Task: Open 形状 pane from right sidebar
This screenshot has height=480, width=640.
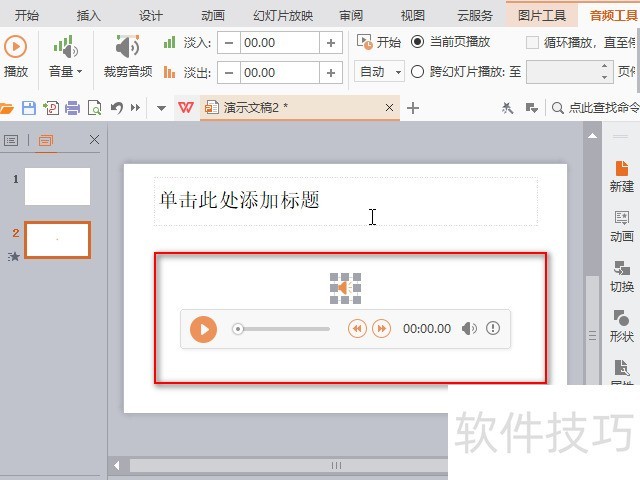Action: [x=621, y=327]
